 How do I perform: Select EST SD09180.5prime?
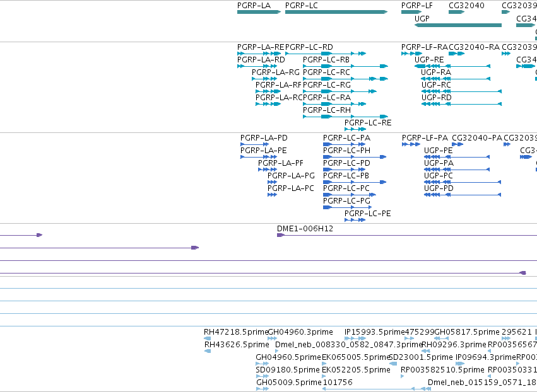pos(262,376)
